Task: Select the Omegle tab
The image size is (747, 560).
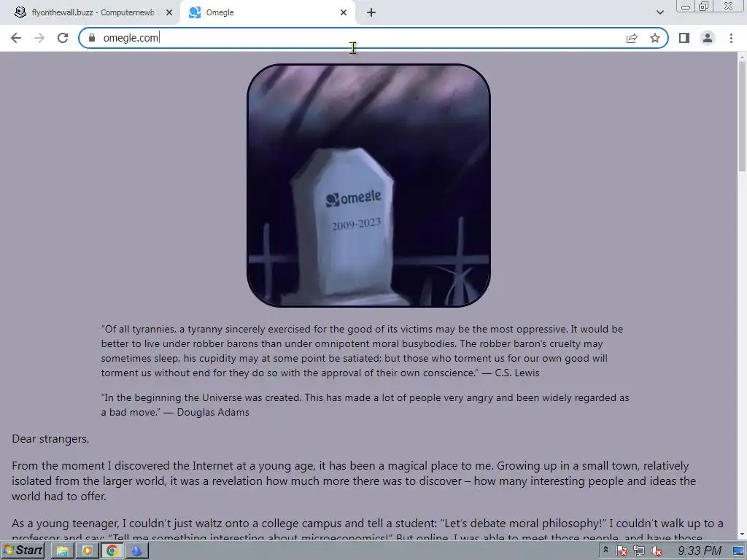Action: 268,12
